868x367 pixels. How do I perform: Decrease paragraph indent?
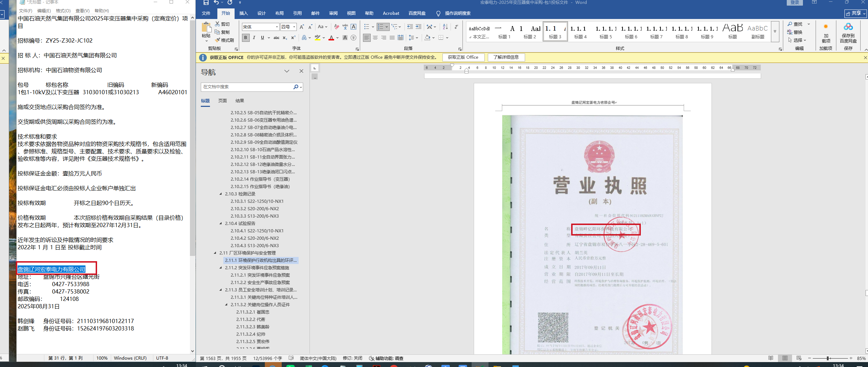point(410,27)
